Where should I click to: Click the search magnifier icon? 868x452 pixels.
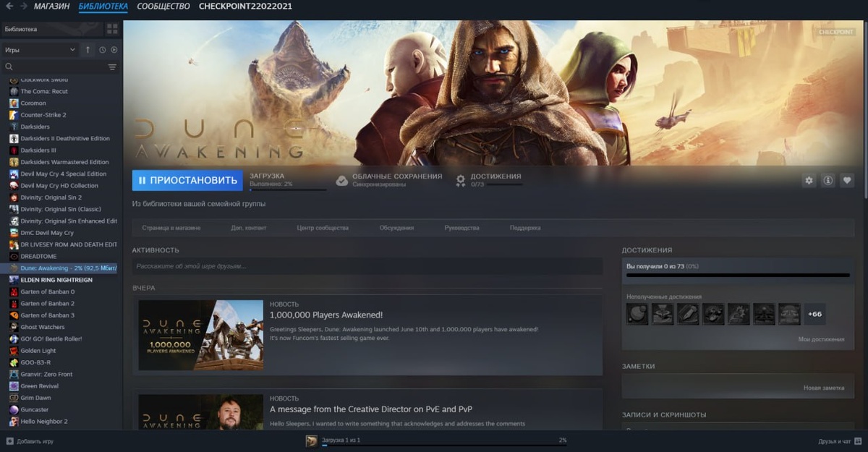coord(9,67)
